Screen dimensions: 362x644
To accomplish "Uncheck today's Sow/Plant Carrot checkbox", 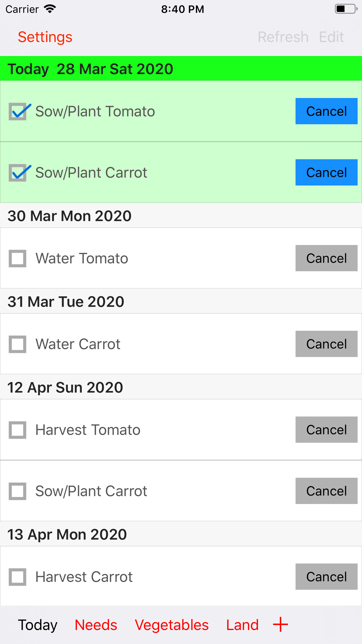I will 18,173.
